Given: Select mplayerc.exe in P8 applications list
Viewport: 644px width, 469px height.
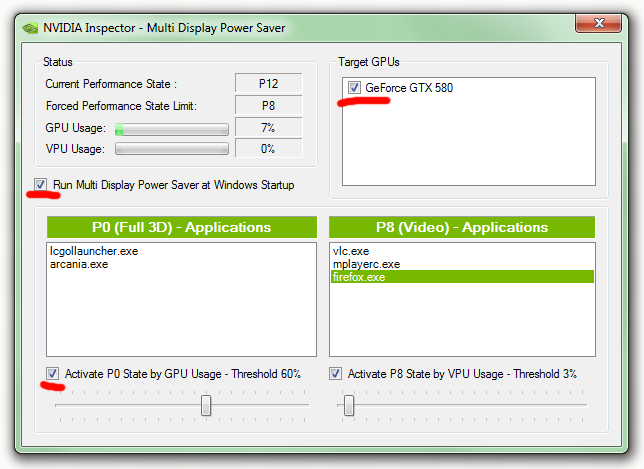Looking at the screenshot, I should [x=462, y=264].
